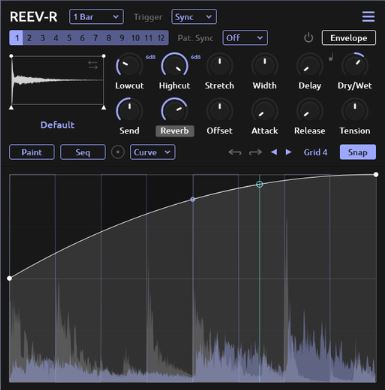Select the highlighted curve point on the envelope
This screenshot has width=385, height=390.
point(259,184)
